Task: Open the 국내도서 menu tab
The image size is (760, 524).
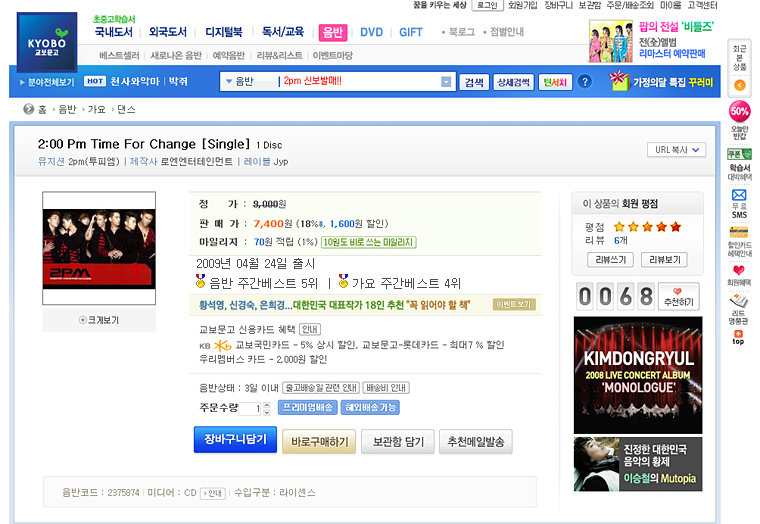Action: 113,32
